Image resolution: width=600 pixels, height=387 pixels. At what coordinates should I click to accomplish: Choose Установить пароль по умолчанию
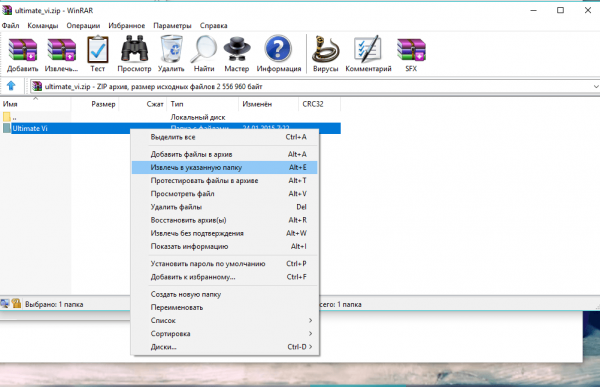coord(225,264)
